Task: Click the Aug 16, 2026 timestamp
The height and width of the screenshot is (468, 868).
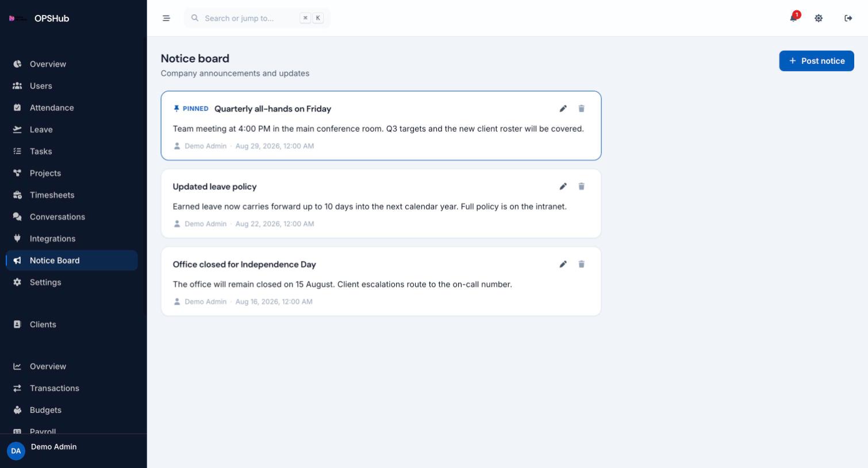Action: (x=274, y=301)
